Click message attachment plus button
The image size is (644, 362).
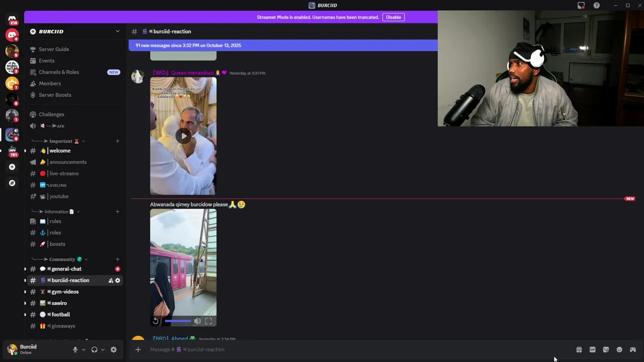coord(138,349)
